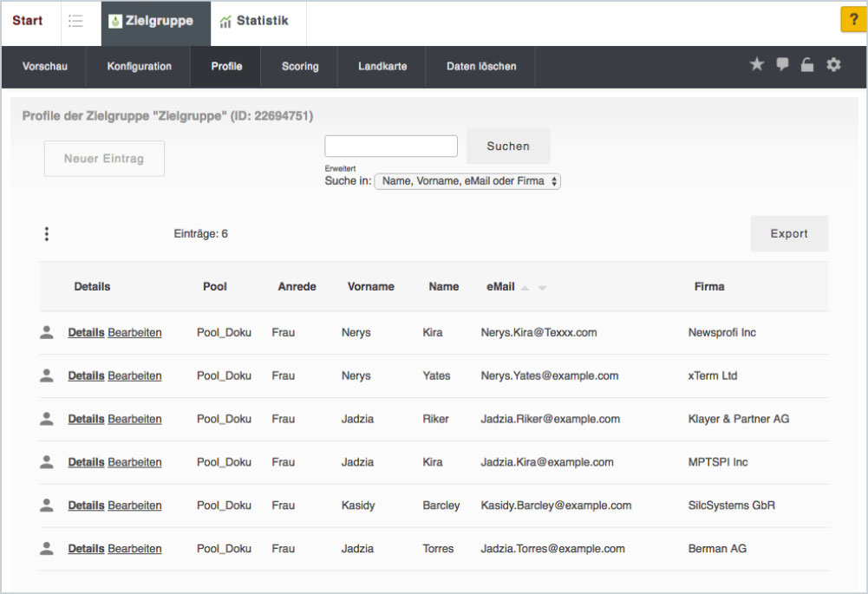Click the Export button
This screenshot has height=594, width=868.
(x=789, y=233)
